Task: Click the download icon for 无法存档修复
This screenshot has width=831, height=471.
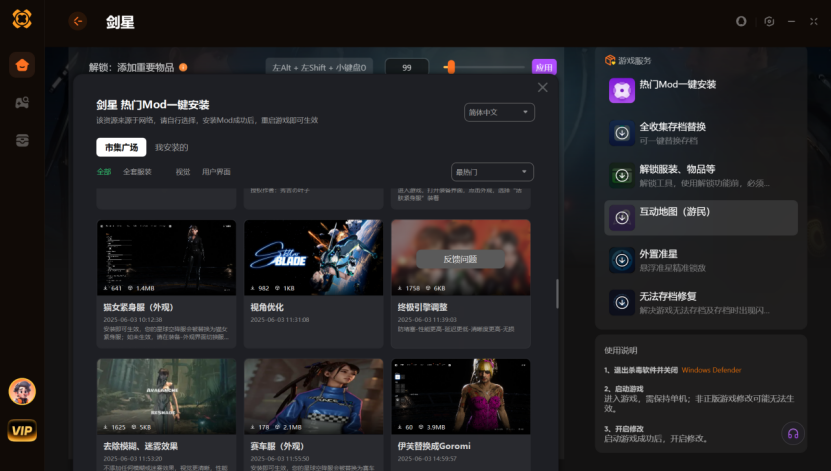Action: click(622, 303)
